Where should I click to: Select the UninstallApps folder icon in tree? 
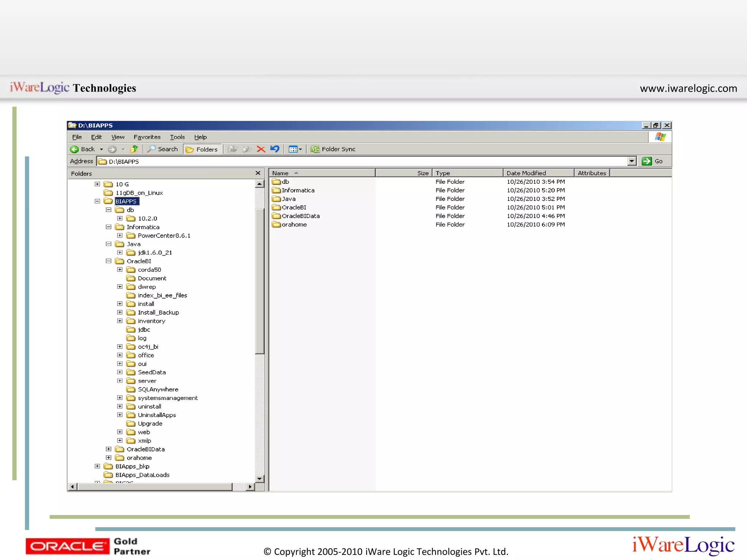(x=131, y=415)
